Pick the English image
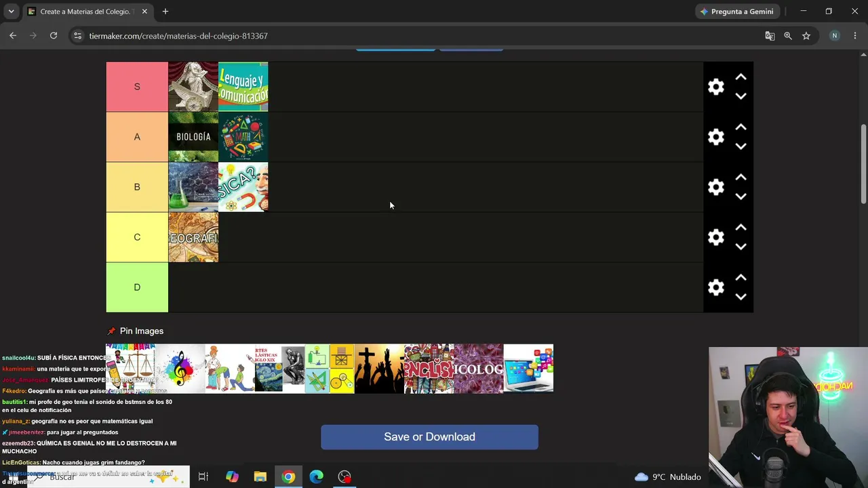 tap(429, 368)
